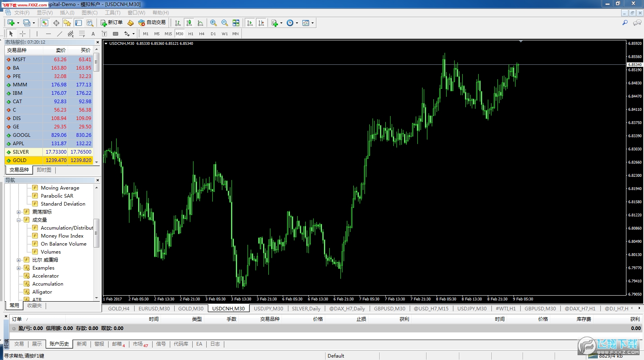Draw a horizontal line tool
The width and height of the screenshot is (644, 360).
point(48,34)
